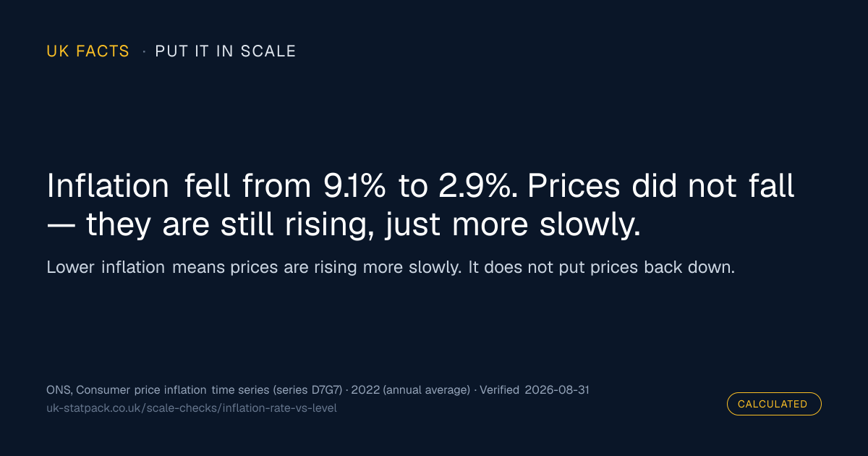
Task: Click the dot separator after UK FACTS
Action: [143, 51]
